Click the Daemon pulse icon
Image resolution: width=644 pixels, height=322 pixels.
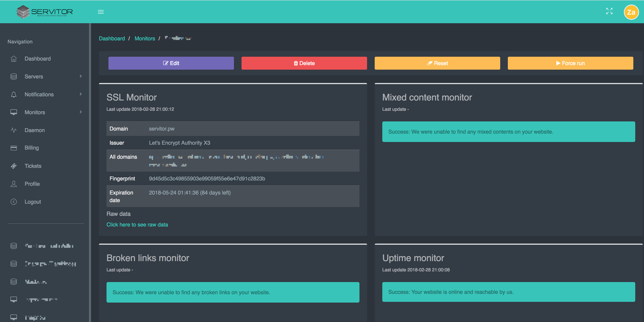pyautogui.click(x=14, y=130)
